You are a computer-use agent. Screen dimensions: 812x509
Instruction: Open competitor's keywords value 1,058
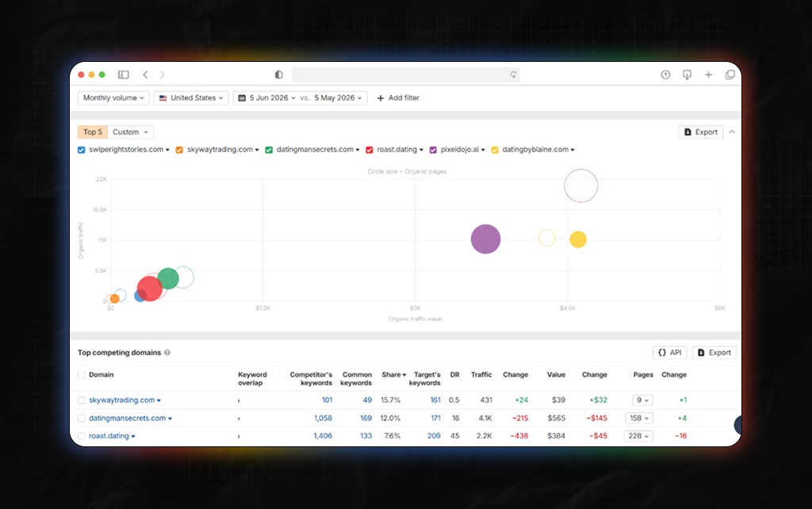click(324, 418)
